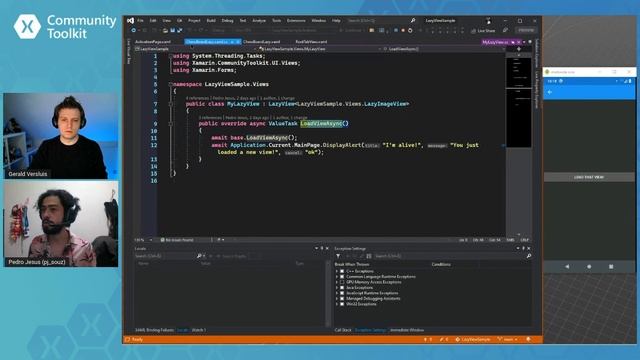Screen dimensions: 640x360
Task: Close the Locals panel
Action: (327, 248)
